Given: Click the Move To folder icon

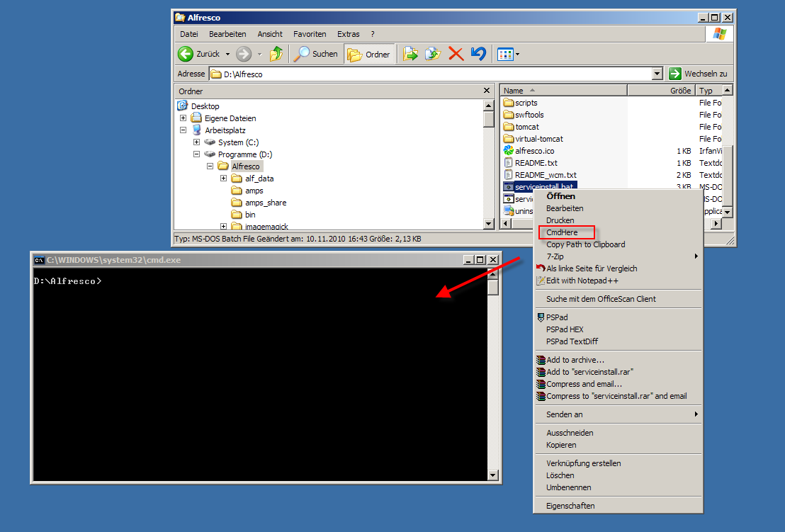Looking at the screenshot, I should 410,54.
